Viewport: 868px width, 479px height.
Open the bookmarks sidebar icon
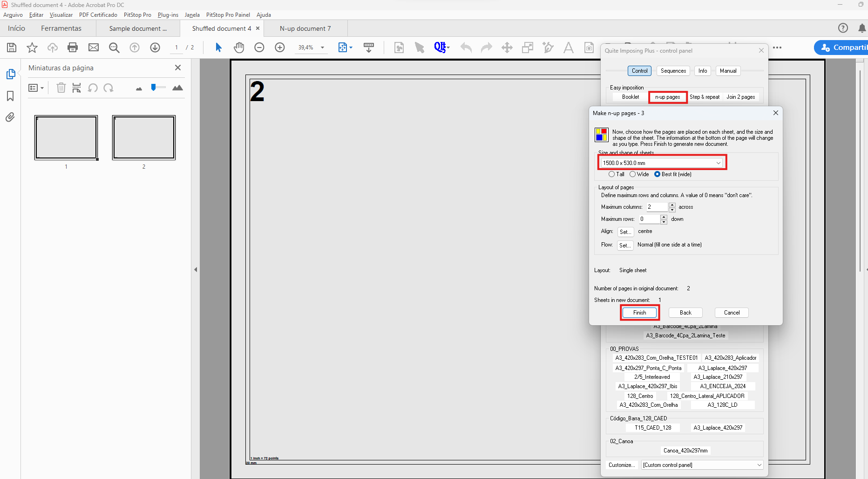click(10, 96)
